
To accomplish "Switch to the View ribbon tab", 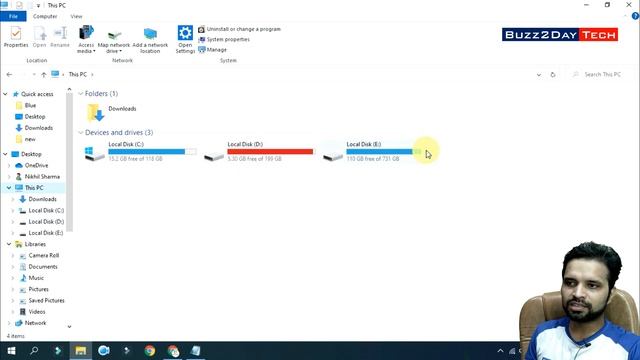I will coord(76,16).
